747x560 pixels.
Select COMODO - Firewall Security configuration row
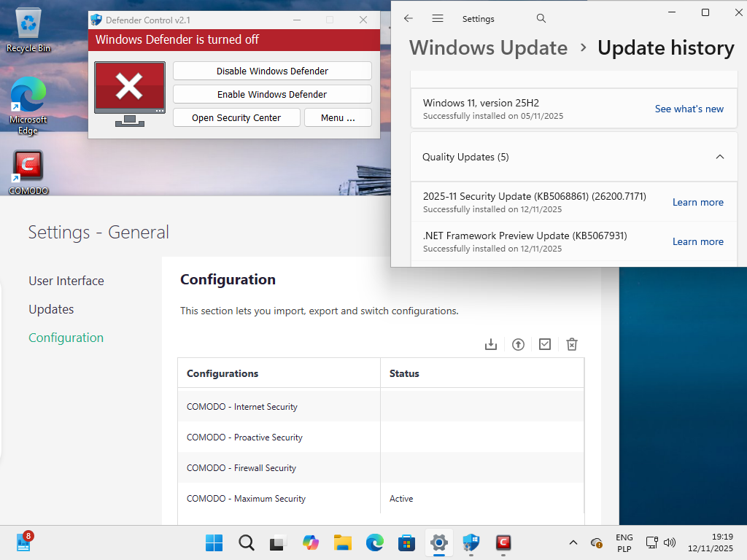tap(381, 467)
